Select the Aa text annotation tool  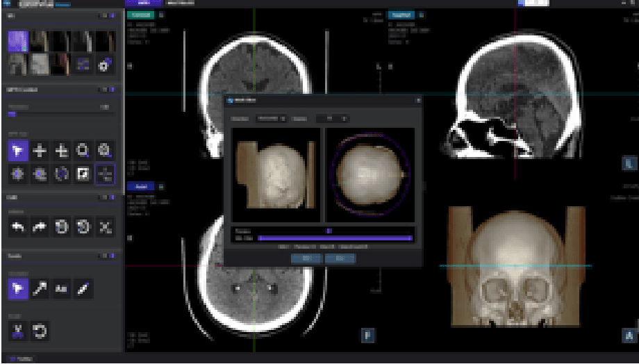(61, 290)
